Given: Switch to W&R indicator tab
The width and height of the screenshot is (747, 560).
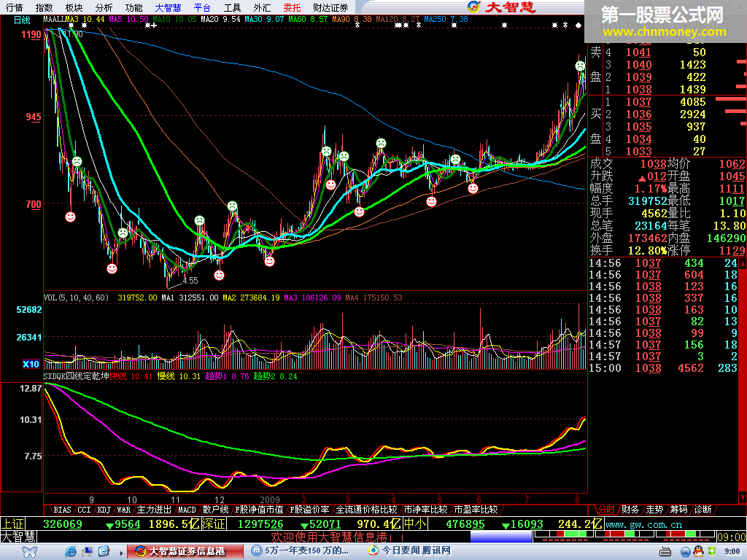Looking at the screenshot, I should (x=124, y=510).
